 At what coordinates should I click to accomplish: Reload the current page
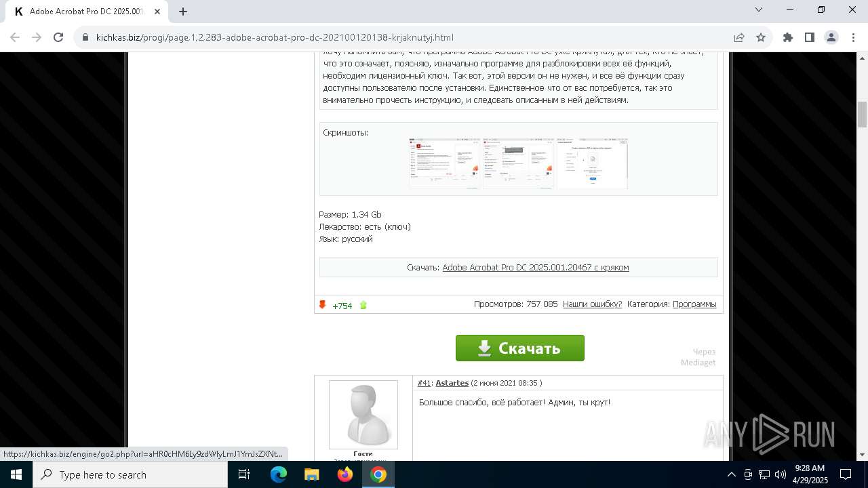58,37
